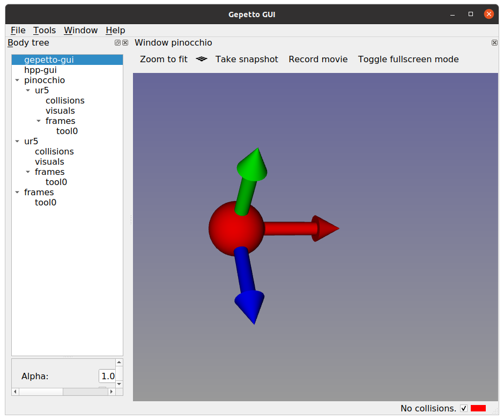Collapse the bottom frames branch

(x=17, y=192)
